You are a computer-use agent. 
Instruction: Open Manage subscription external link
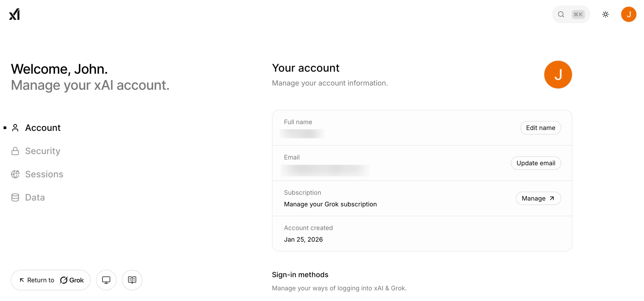(538, 198)
